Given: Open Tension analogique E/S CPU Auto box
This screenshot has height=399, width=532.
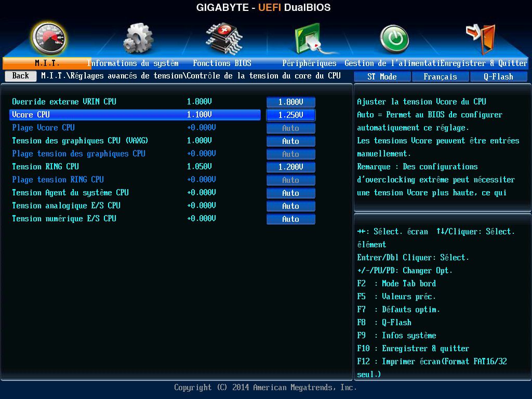Looking at the screenshot, I should pos(291,206).
